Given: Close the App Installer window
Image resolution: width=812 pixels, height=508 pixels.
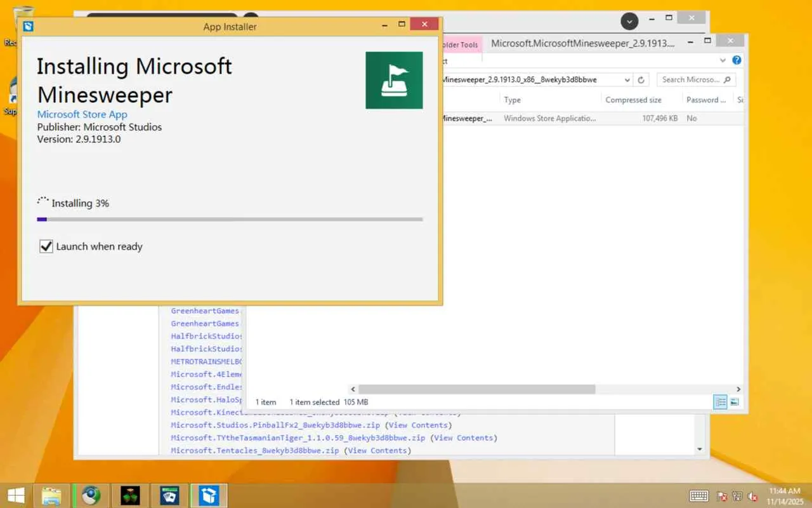Looking at the screenshot, I should (x=424, y=24).
